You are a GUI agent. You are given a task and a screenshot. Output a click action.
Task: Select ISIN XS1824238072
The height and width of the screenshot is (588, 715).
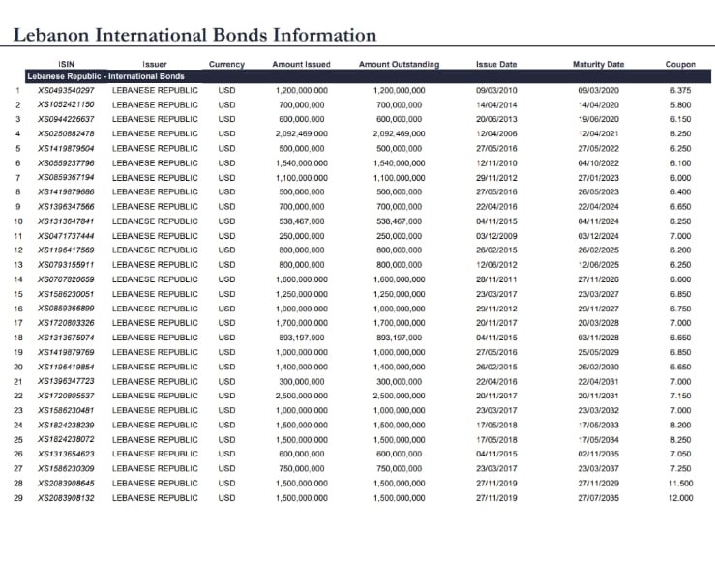pyautogui.click(x=66, y=439)
